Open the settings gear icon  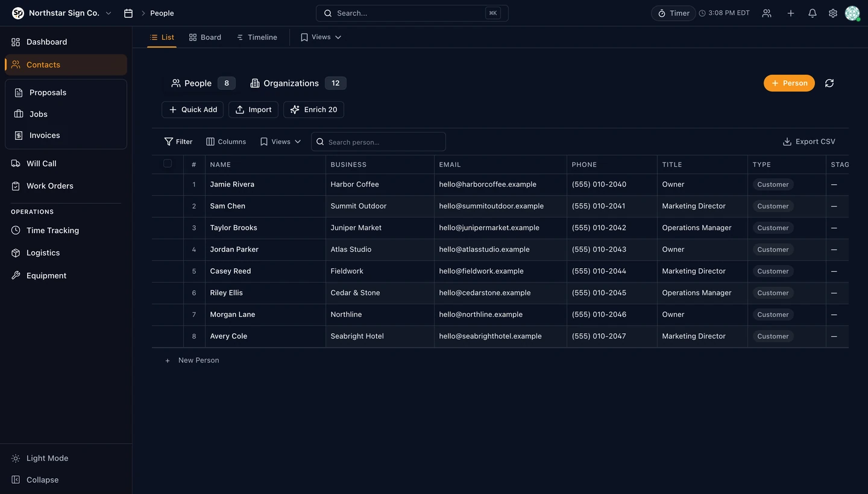(833, 13)
